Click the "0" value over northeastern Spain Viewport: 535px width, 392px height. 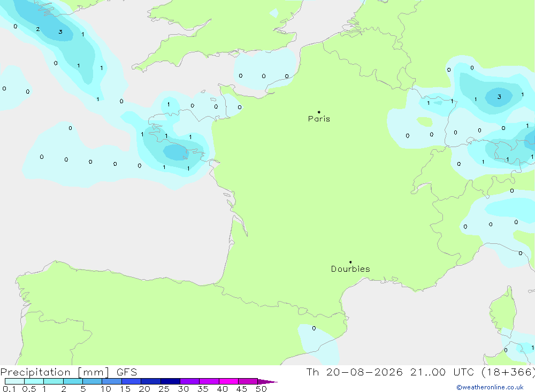tap(314, 328)
